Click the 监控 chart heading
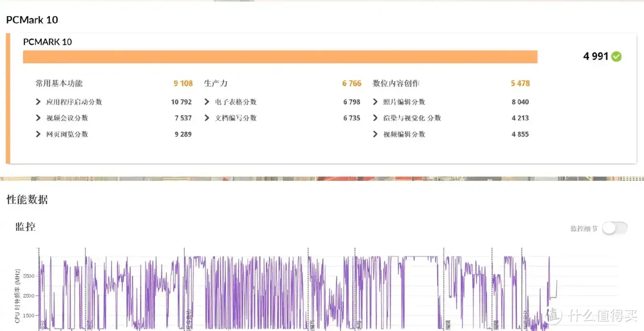This screenshot has width=644, height=331. click(26, 227)
